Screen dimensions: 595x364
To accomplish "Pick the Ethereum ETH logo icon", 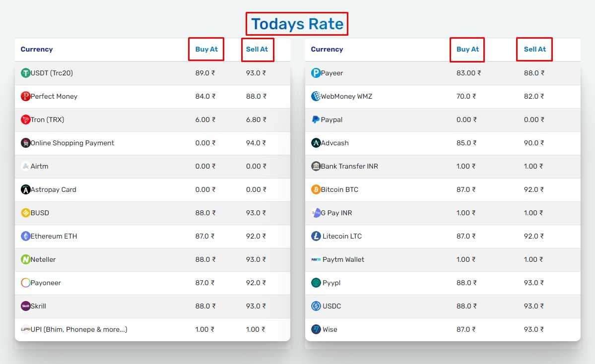I will click(x=25, y=236).
